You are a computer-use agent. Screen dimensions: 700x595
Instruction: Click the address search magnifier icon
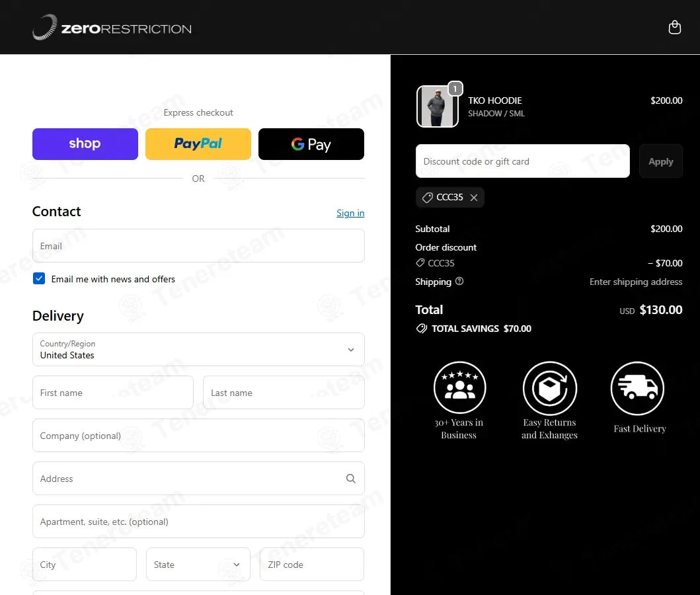tap(351, 479)
